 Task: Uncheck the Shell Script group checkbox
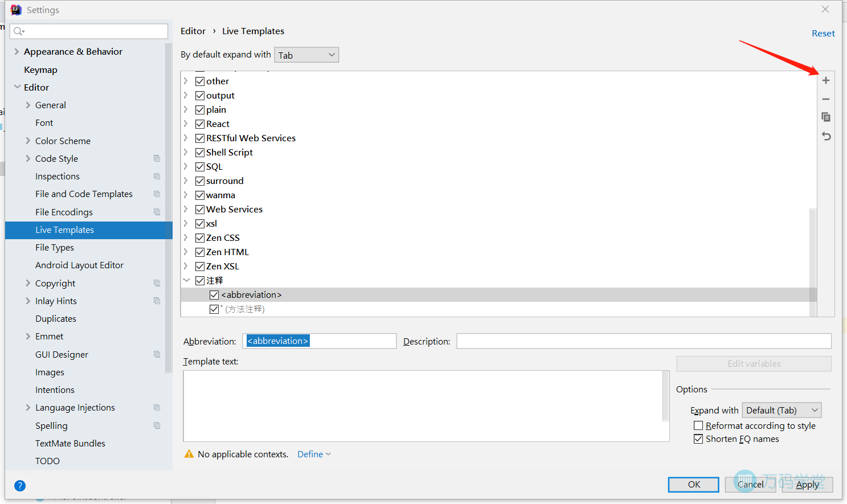point(200,153)
